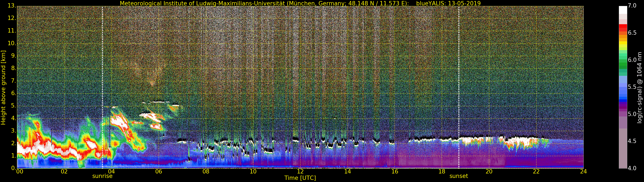Viewport: 644px width, 182px height.
Task: Click the dotted white sunrise line
Action: (102, 87)
